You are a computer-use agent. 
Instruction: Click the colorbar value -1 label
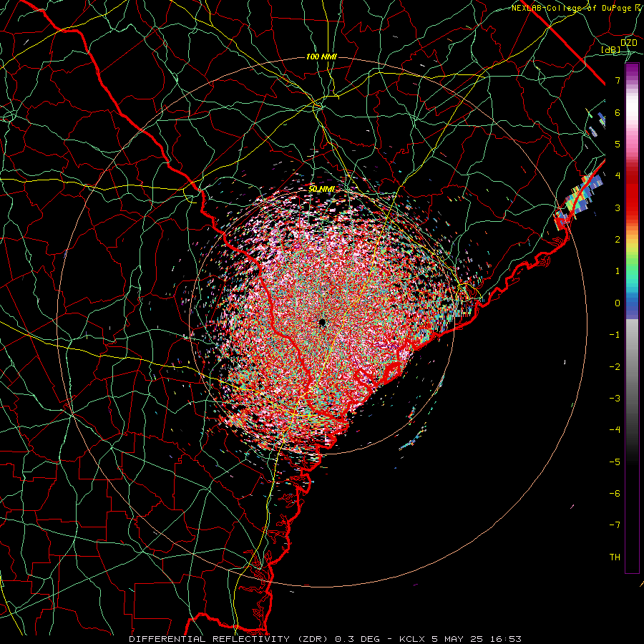pyautogui.click(x=615, y=335)
